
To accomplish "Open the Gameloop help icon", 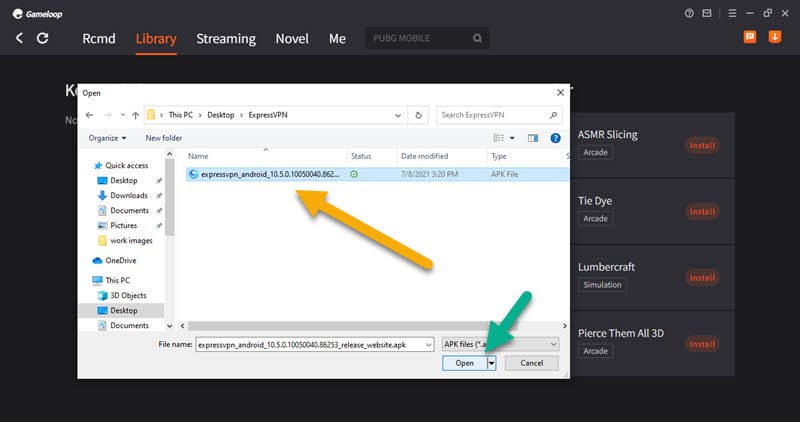I will (689, 13).
